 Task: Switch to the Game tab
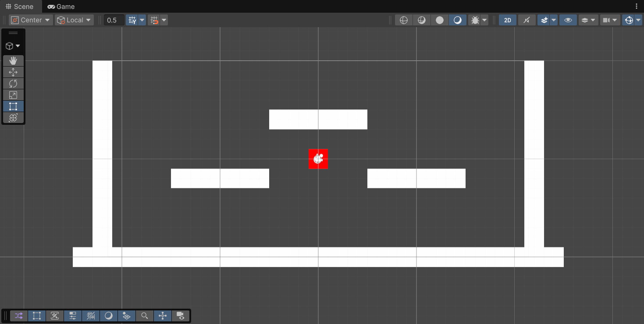(x=60, y=6)
